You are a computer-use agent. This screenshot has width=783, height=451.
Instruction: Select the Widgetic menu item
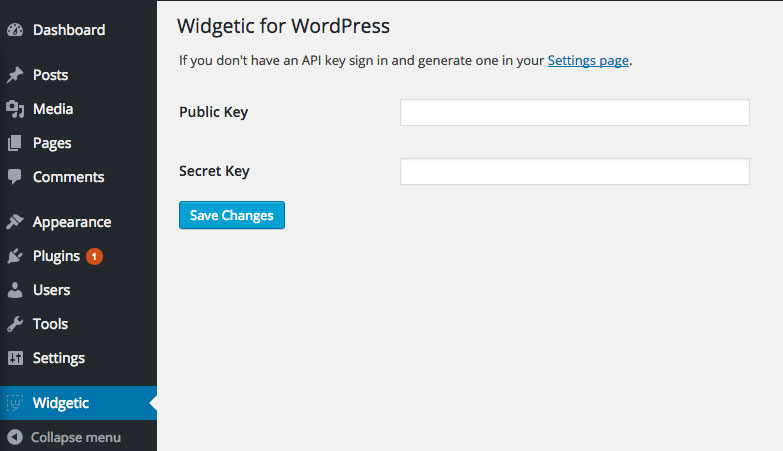click(x=61, y=403)
